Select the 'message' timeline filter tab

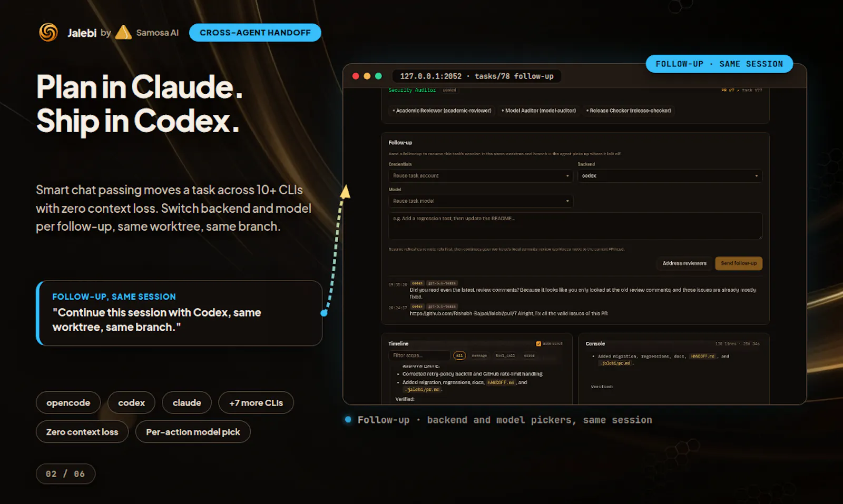[479, 355]
